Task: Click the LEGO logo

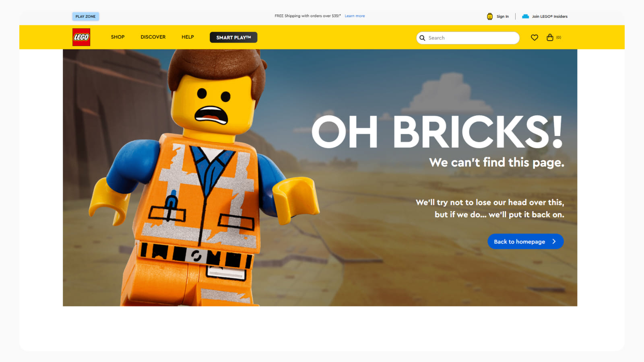Action: pos(81,37)
